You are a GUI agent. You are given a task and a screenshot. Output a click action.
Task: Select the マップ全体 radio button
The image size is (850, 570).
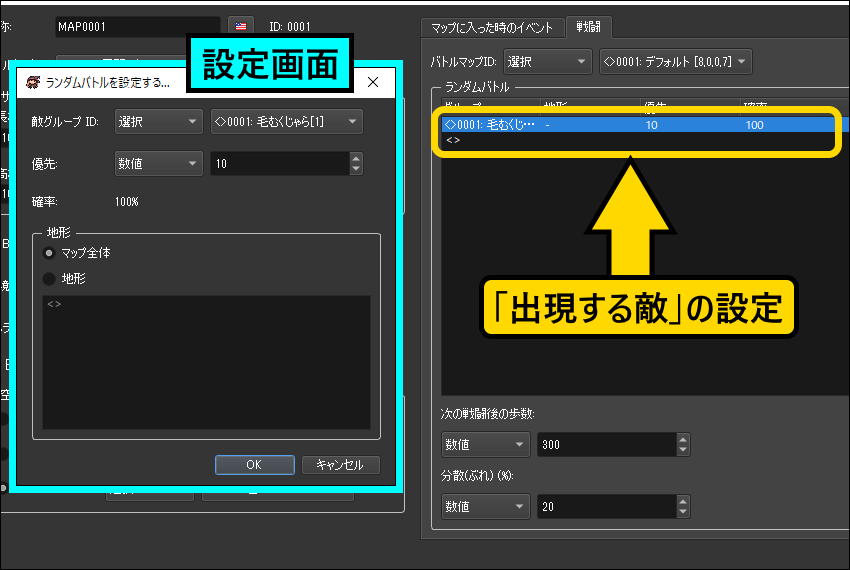click(x=49, y=253)
